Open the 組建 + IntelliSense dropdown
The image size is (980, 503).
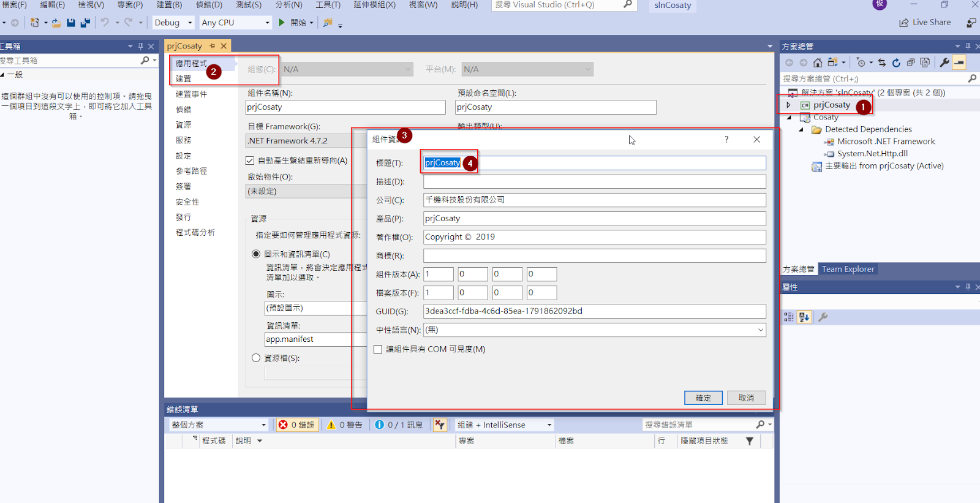(505, 425)
